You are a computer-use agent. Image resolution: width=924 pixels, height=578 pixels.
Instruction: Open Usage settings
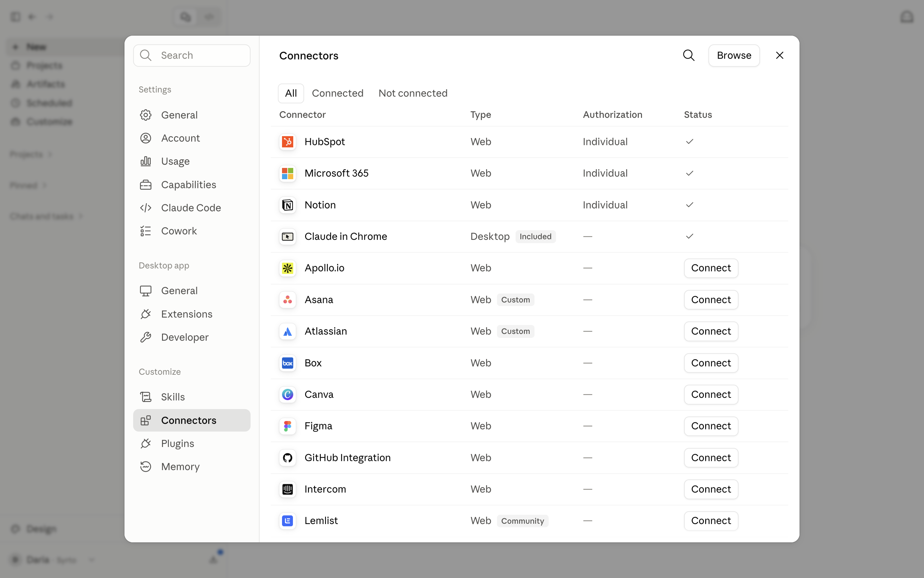point(192,161)
